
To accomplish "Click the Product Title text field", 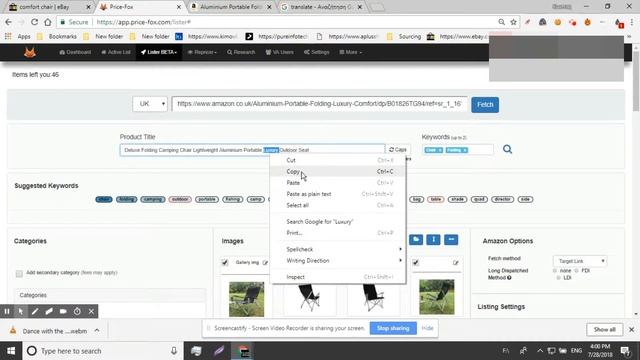I will pyautogui.click(x=252, y=150).
